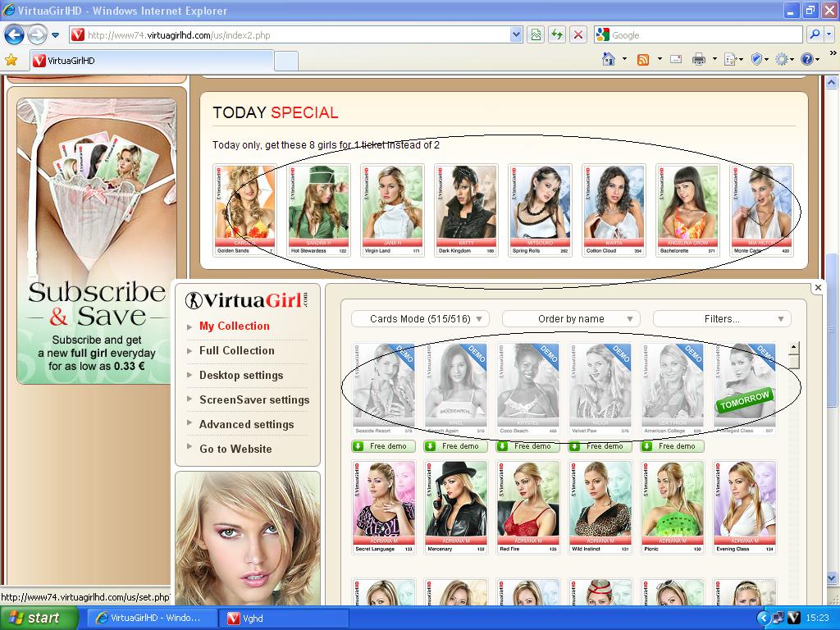Stop loading with the red X icon
Viewport: 840px width, 630px height.
(x=578, y=35)
